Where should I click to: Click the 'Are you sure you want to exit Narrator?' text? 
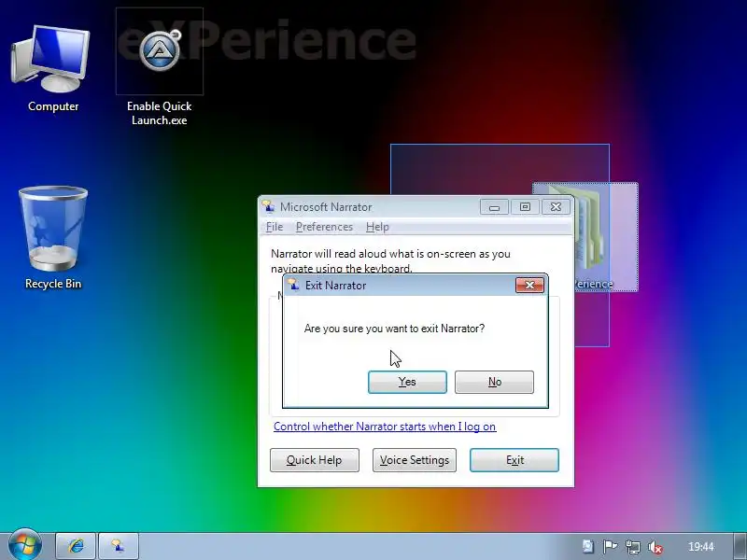pos(394,329)
